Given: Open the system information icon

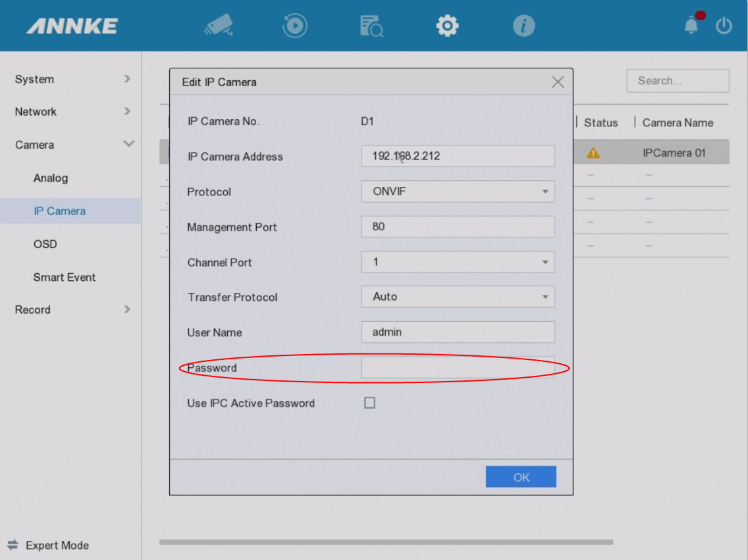Looking at the screenshot, I should [x=523, y=26].
